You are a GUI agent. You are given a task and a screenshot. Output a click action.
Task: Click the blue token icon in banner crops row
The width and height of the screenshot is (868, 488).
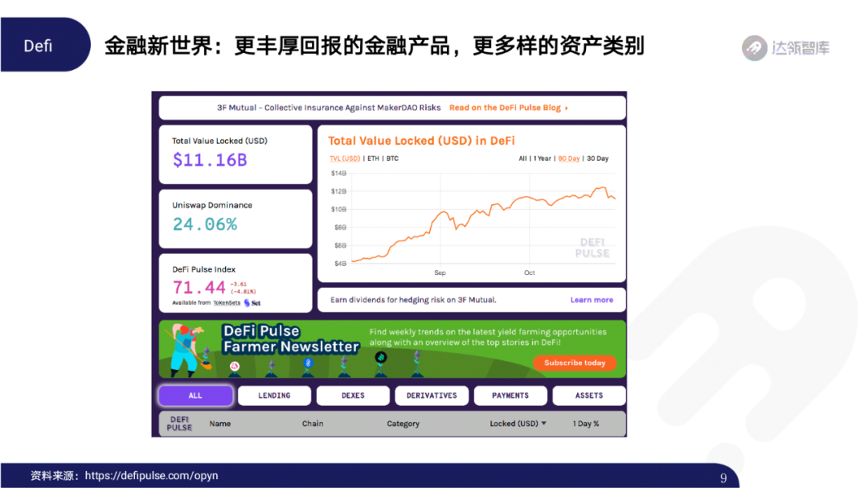(309, 362)
